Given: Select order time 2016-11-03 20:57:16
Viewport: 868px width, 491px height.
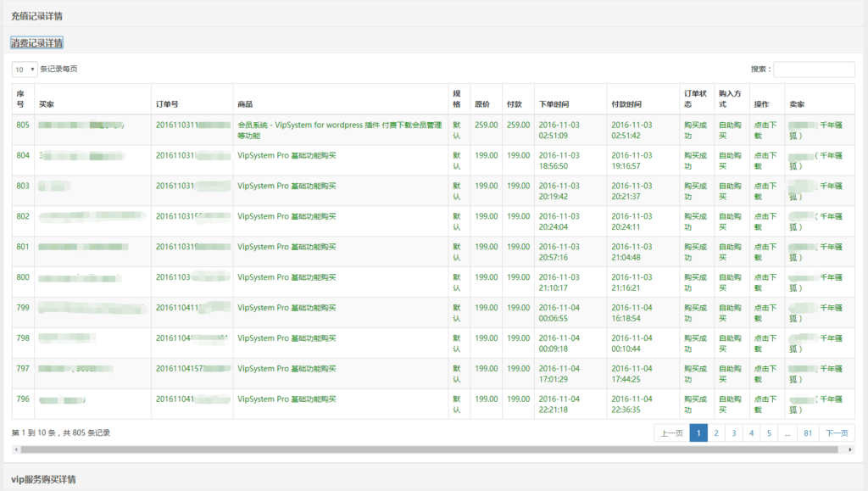Looking at the screenshot, I should coord(559,252).
